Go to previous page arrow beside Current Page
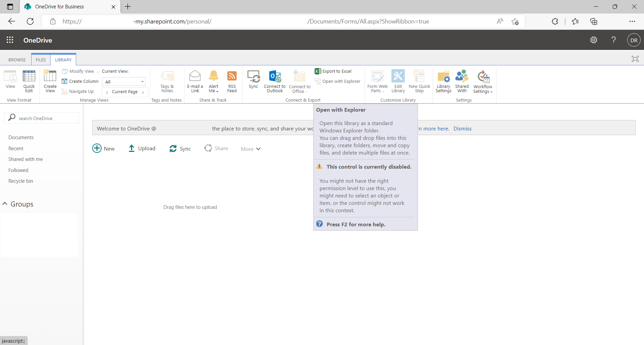The width and height of the screenshot is (644, 345). coord(107,92)
